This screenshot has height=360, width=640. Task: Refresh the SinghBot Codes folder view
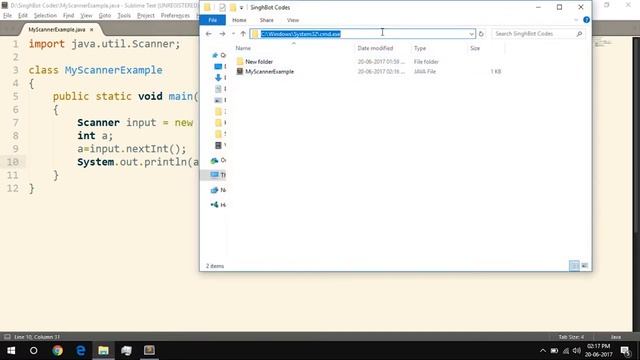pyautogui.click(x=481, y=34)
